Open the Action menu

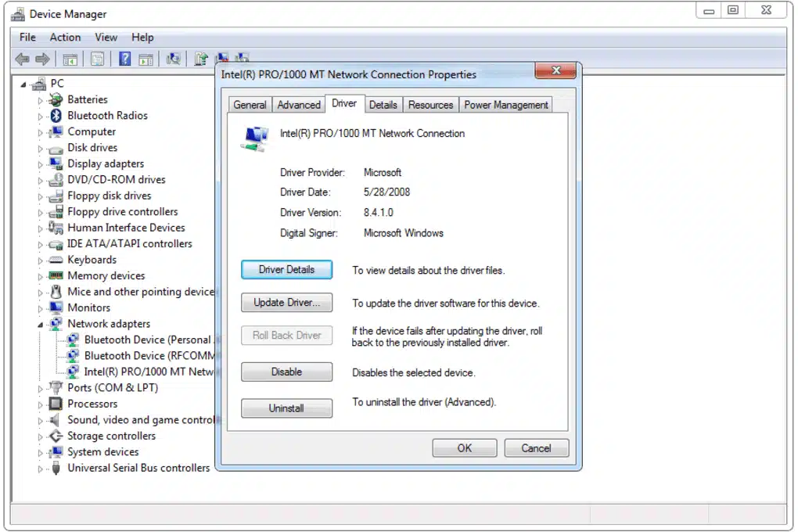coord(65,38)
